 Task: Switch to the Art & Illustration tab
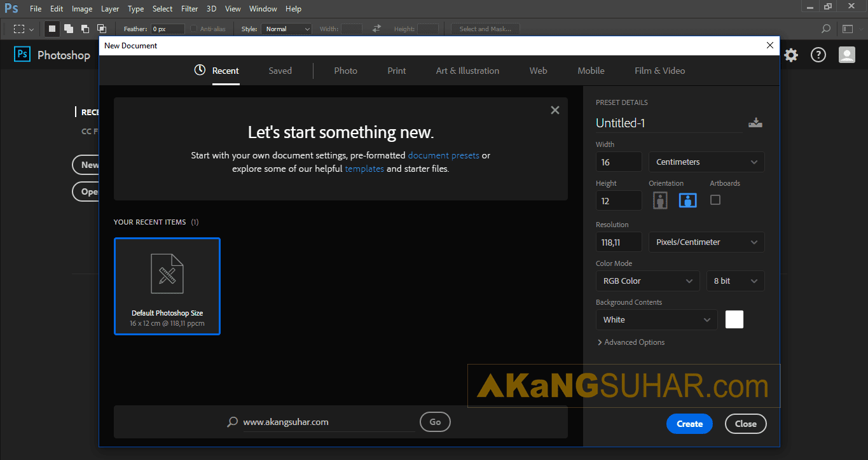click(x=467, y=71)
